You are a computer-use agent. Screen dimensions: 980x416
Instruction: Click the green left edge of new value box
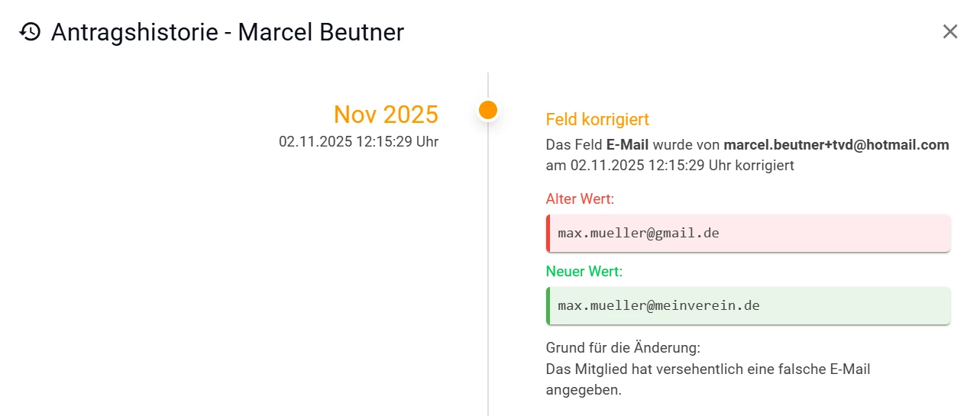click(x=548, y=306)
